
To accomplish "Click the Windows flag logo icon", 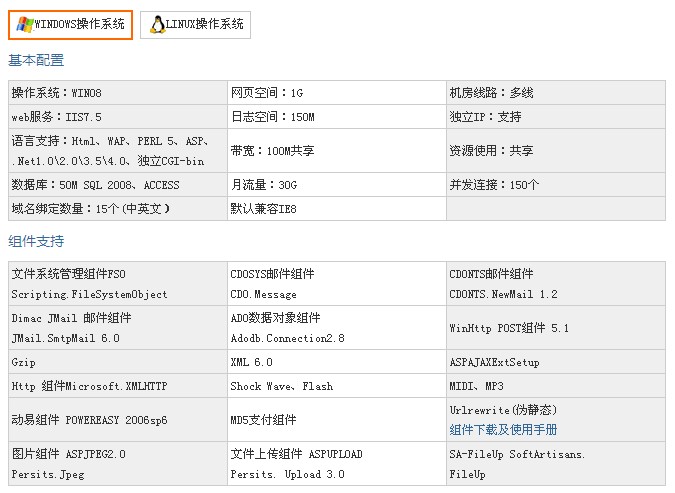I will (x=24, y=25).
